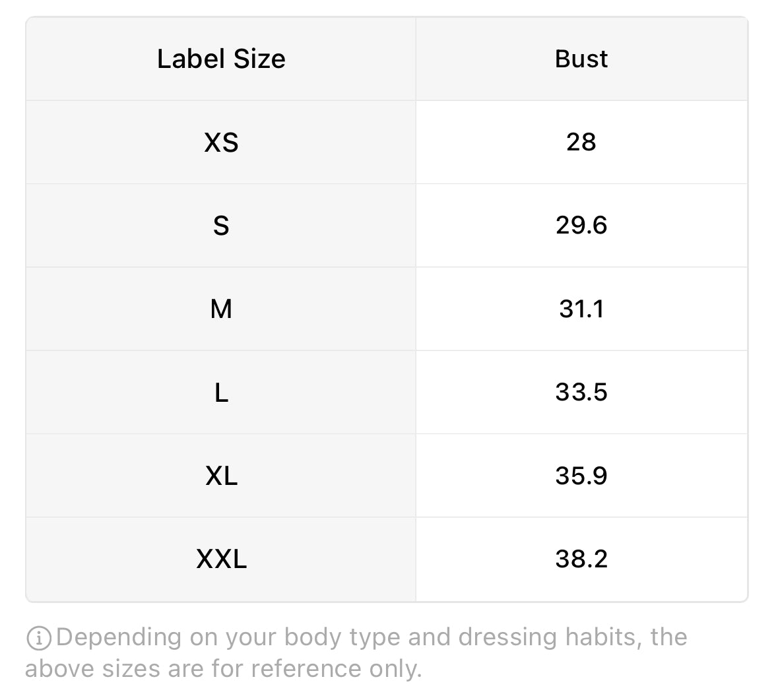The height and width of the screenshot is (700, 778).
Task: Click the XL size label cell
Action: [221, 476]
